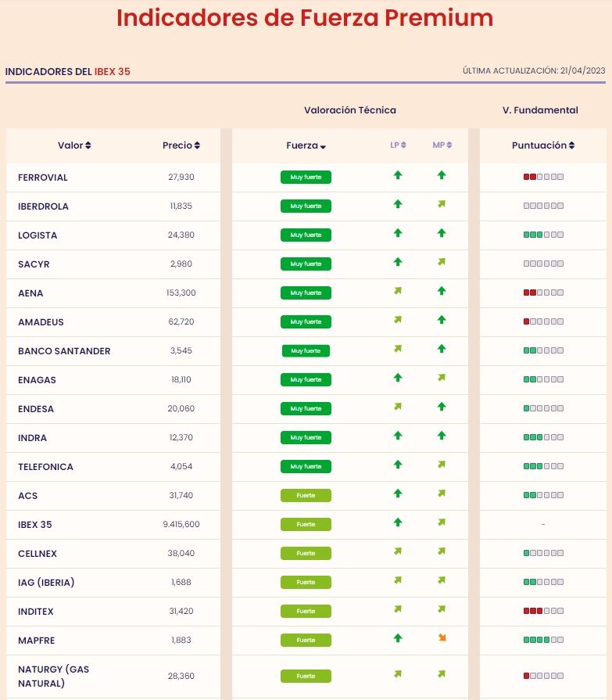Click INDITEX three-red score indicator
The image size is (612, 700).
pyautogui.click(x=543, y=611)
